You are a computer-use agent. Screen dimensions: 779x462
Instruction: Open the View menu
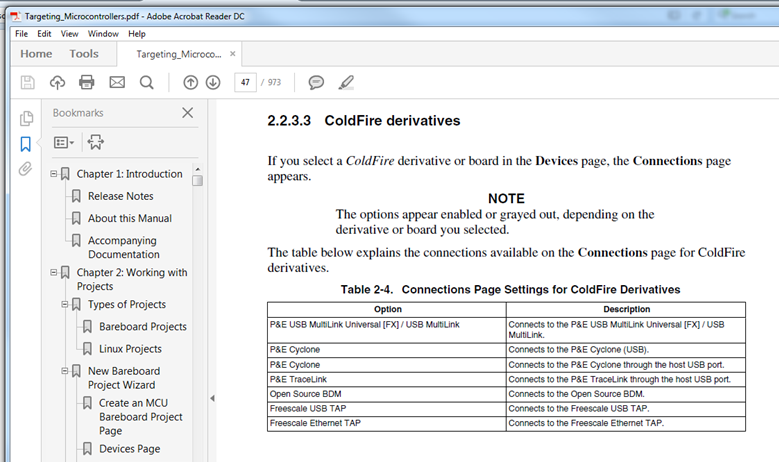(70, 34)
